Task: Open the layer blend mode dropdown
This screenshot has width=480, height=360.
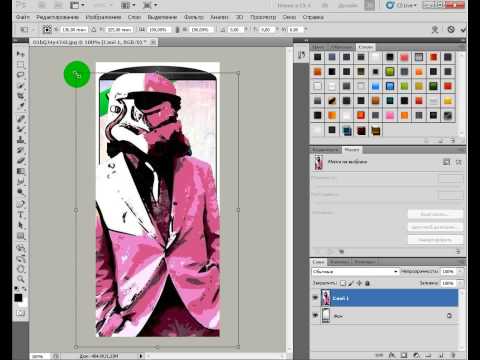Action: click(x=356, y=272)
